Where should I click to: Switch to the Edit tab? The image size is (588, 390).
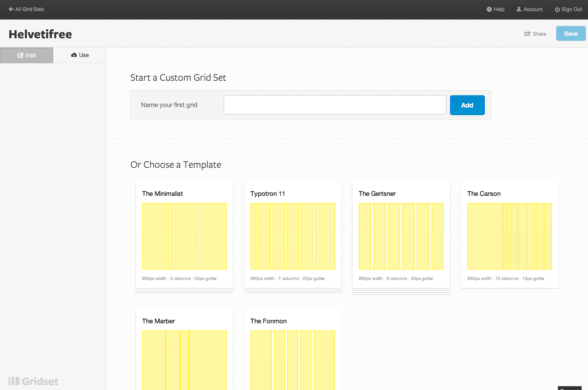[x=27, y=56]
